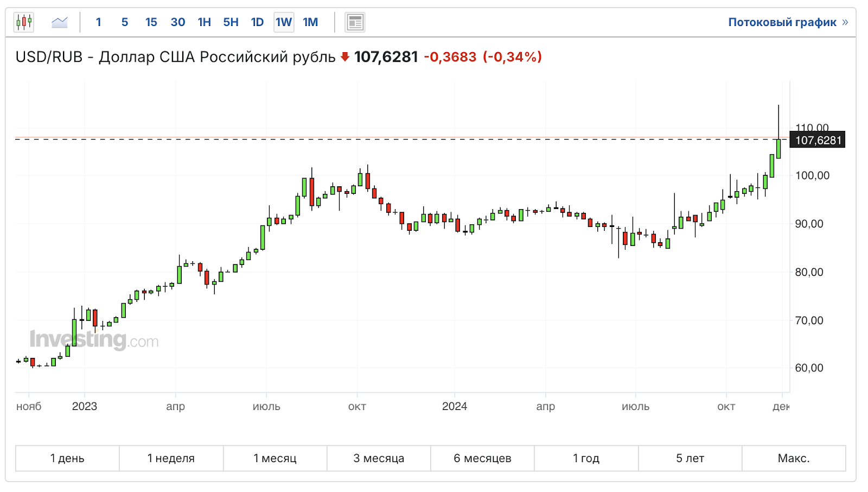Image resolution: width=868 pixels, height=492 pixels.
Task: Set range to 1 год
Action: [x=586, y=458]
